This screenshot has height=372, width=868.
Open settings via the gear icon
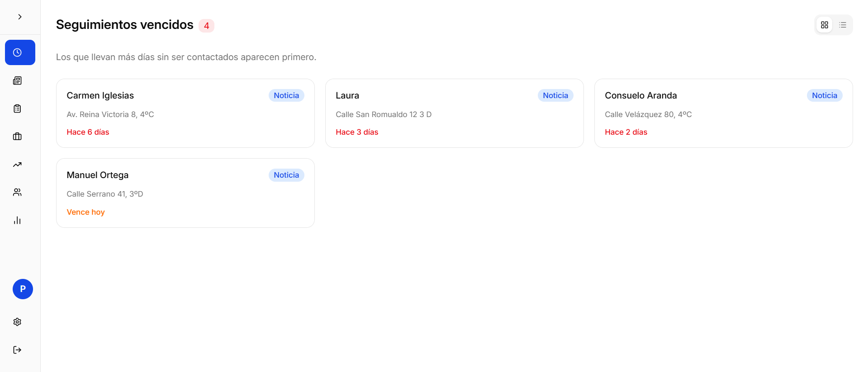17,322
